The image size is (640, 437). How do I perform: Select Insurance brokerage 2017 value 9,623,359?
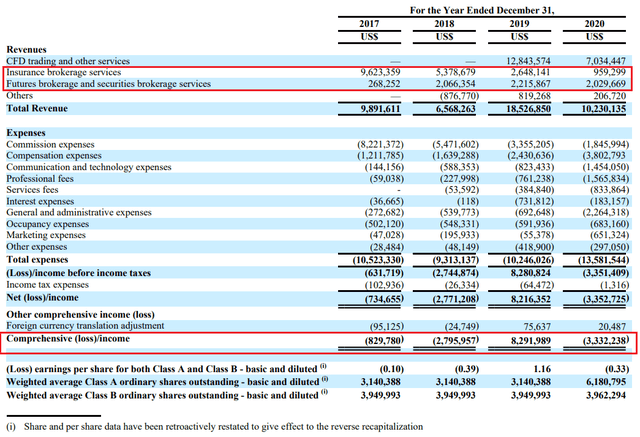[380, 72]
